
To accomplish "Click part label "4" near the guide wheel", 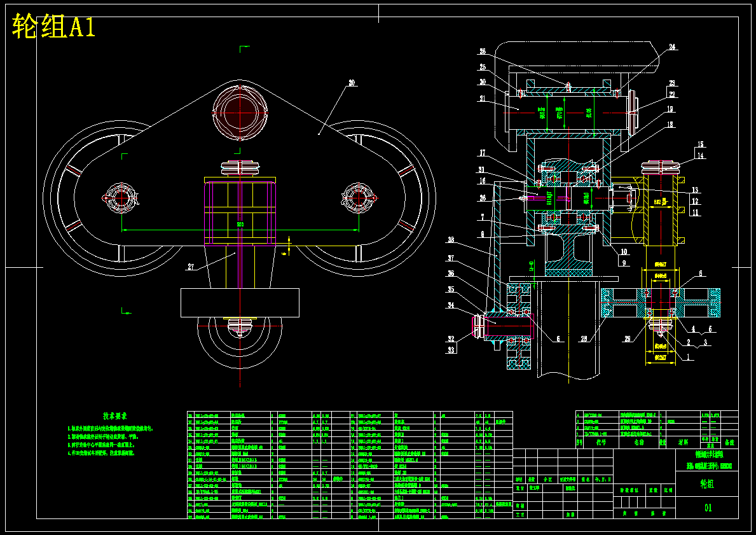I will (x=694, y=329).
